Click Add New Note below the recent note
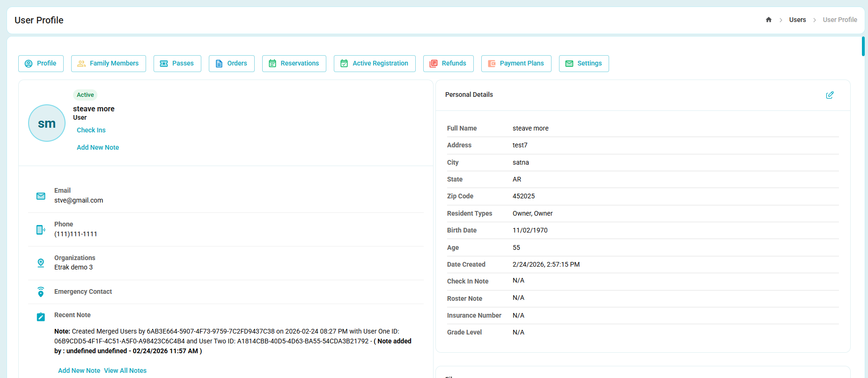The width and height of the screenshot is (868, 378). coord(79,371)
